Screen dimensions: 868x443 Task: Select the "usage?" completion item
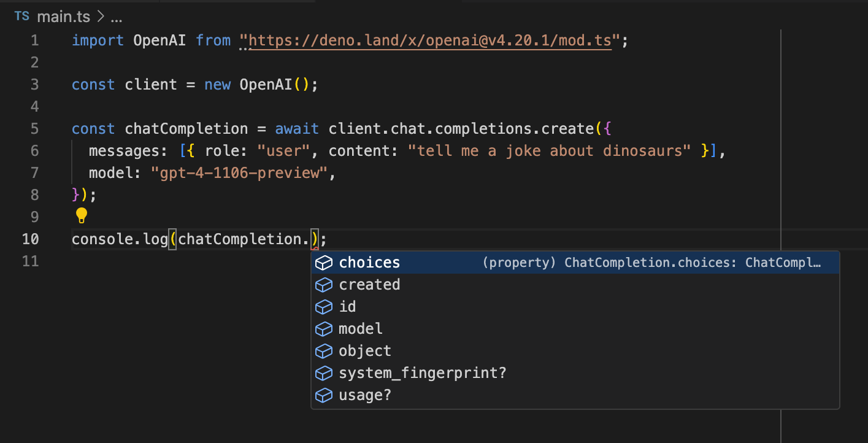(x=365, y=395)
